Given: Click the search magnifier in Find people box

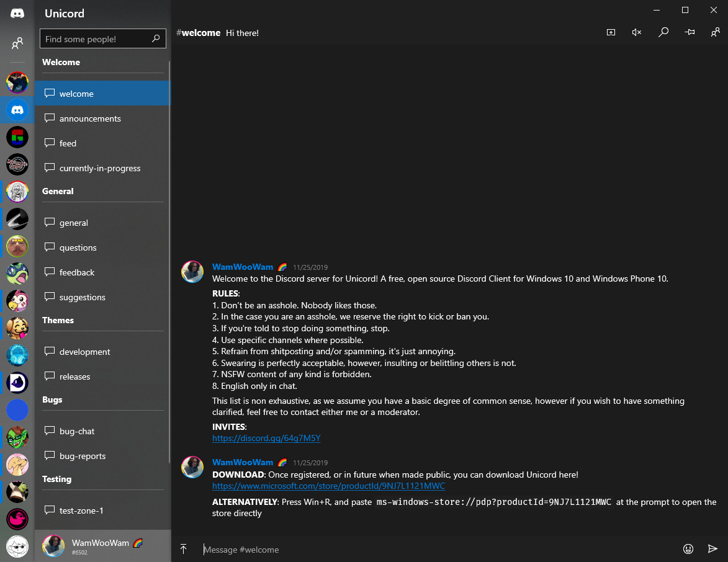Looking at the screenshot, I should pos(156,38).
